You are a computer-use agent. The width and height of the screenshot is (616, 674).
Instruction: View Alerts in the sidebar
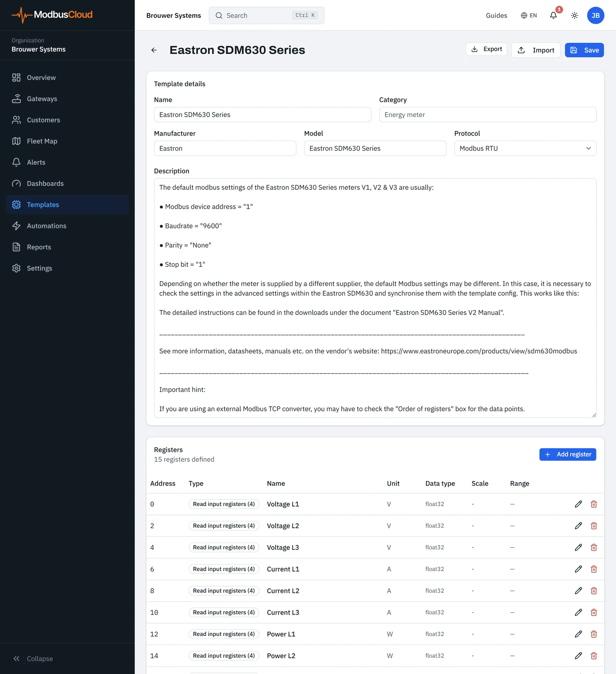click(x=67, y=162)
